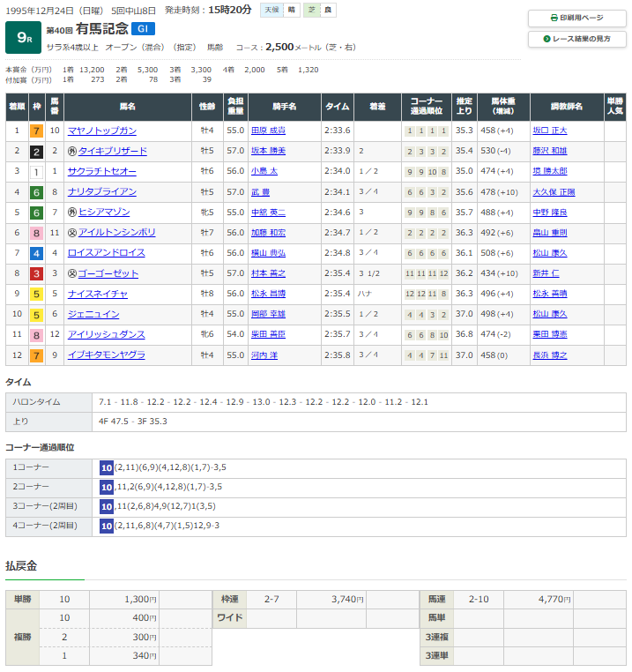Click the circled 外 mark beside タイキブリザード

click(x=72, y=151)
